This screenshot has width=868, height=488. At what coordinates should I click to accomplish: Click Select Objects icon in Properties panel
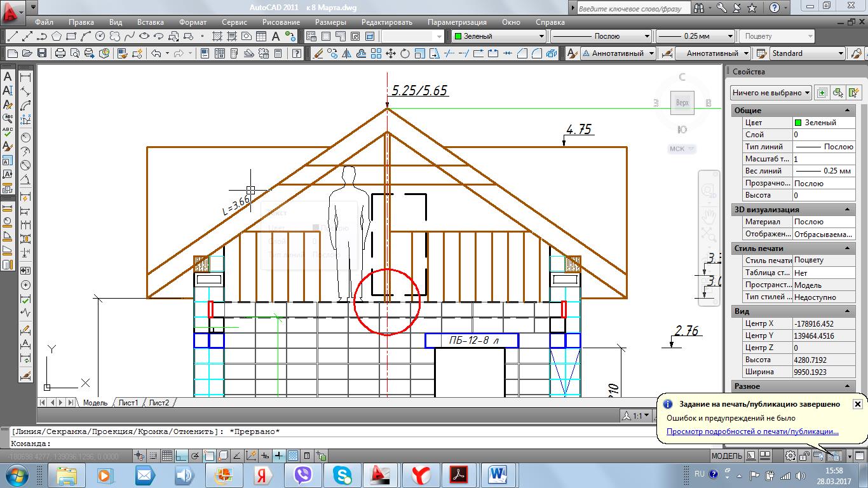838,93
